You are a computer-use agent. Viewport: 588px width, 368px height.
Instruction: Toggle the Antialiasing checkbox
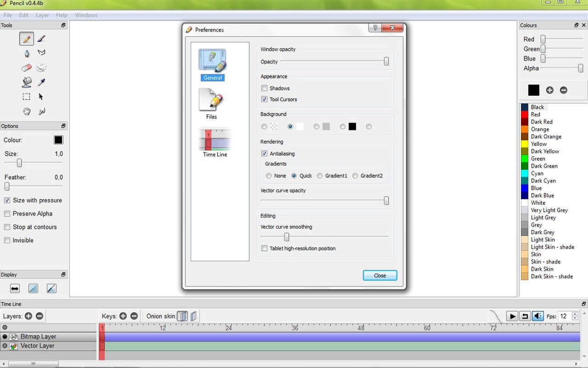[x=264, y=154]
